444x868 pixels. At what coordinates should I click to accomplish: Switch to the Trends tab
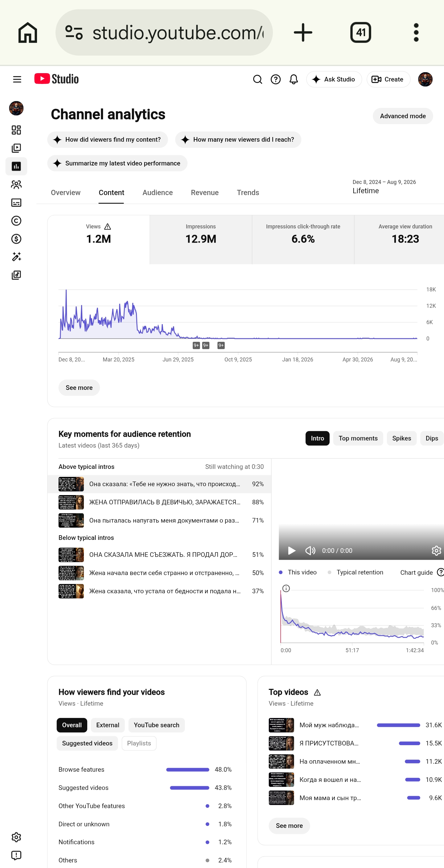click(x=248, y=193)
